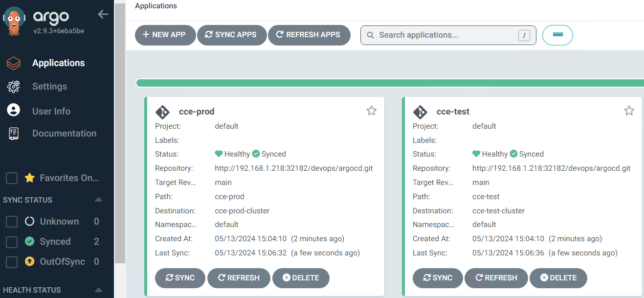Click the Synced count 2 in filters
644x298 pixels.
[96, 242]
